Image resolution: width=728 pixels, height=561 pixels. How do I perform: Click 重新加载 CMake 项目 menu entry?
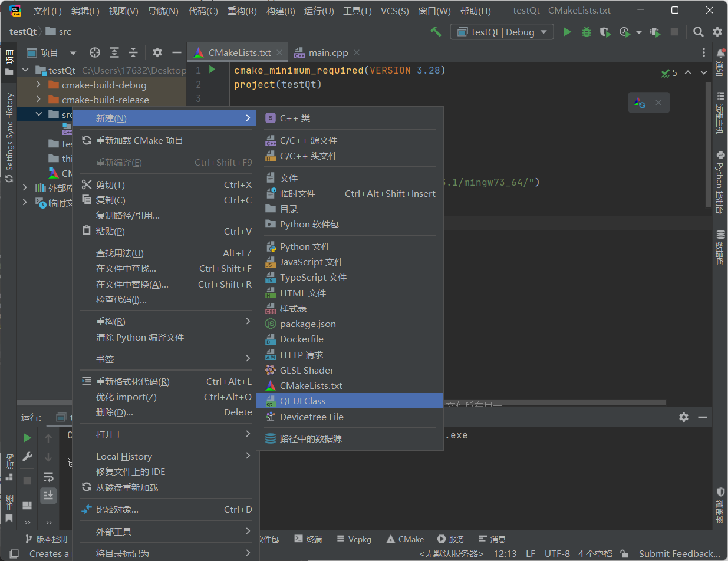166,140
